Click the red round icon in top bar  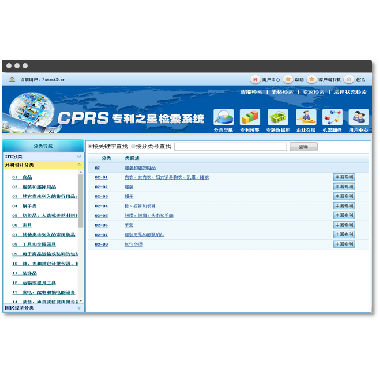[255, 80]
